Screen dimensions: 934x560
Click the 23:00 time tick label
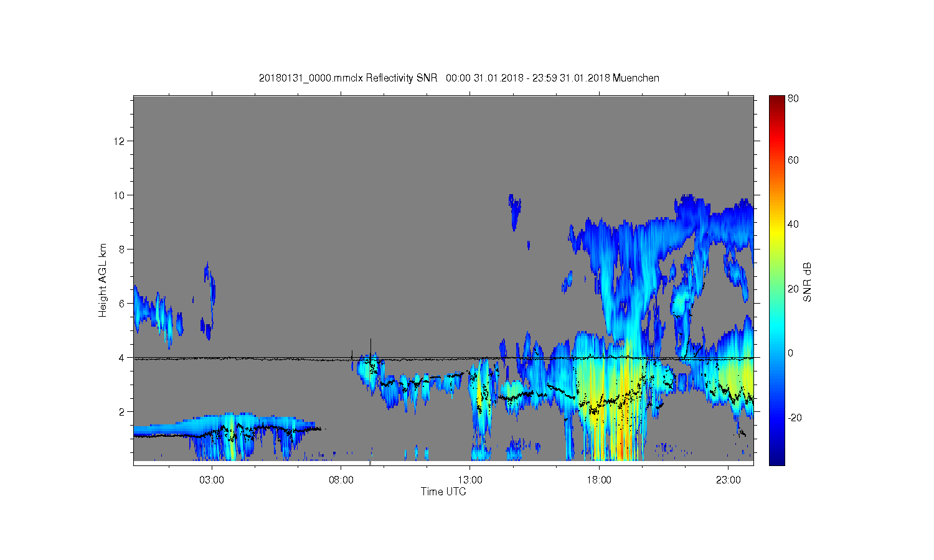(x=729, y=480)
